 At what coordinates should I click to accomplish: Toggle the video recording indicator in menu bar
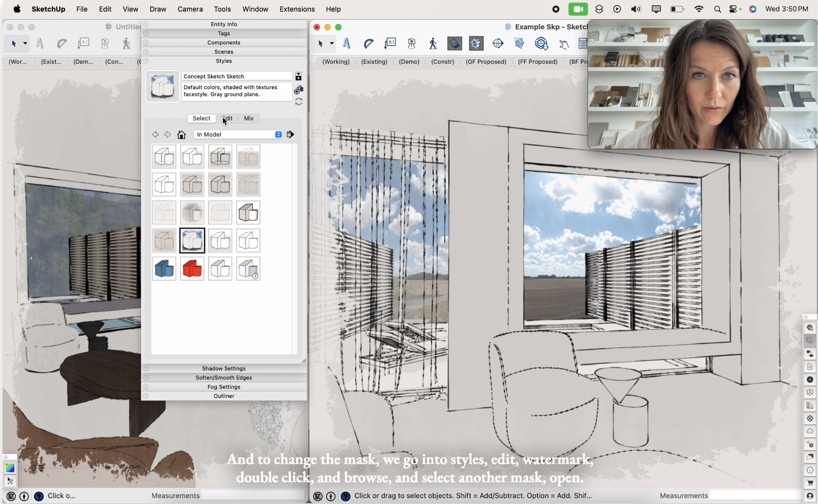click(x=578, y=9)
